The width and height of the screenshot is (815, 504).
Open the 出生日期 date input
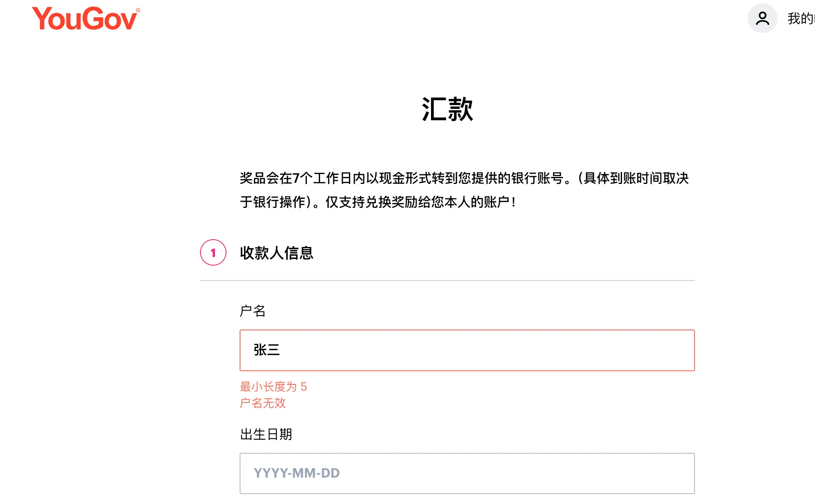[x=466, y=473]
